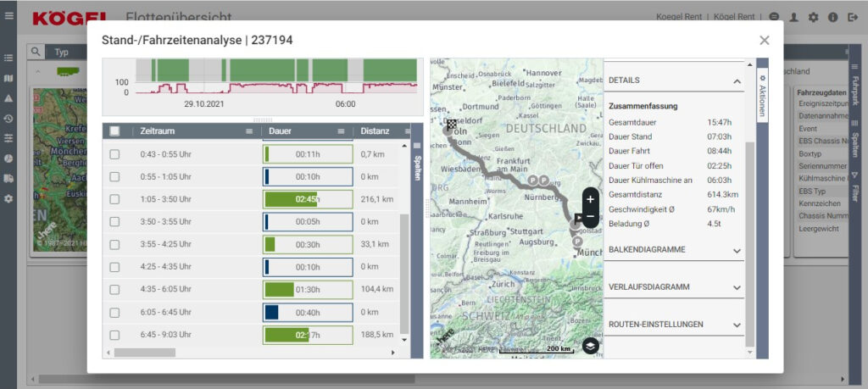This screenshot has width=868, height=389.
Task: Click the logout icon in top header
Action: [853, 17]
